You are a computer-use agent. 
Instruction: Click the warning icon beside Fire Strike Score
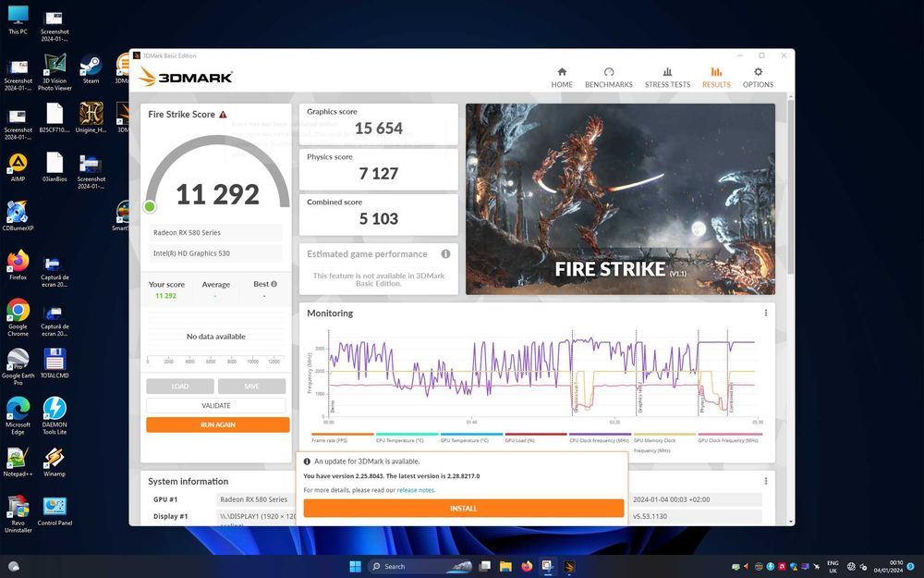pyautogui.click(x=223, y=115)
